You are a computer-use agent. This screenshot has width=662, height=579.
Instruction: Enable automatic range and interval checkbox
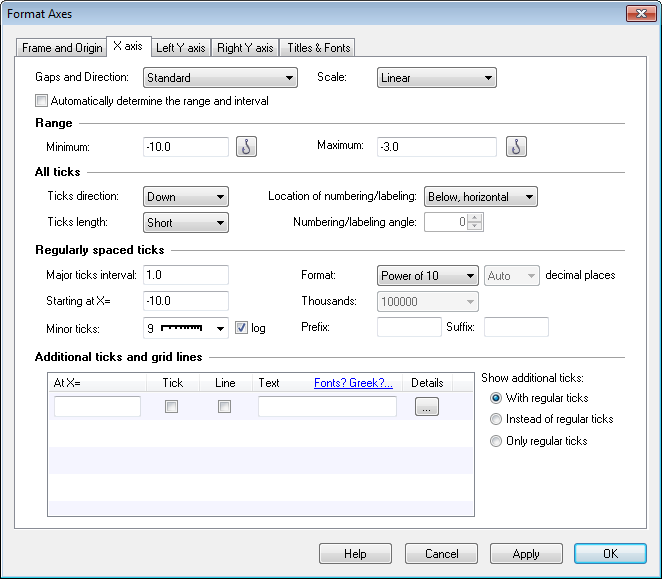42,101
